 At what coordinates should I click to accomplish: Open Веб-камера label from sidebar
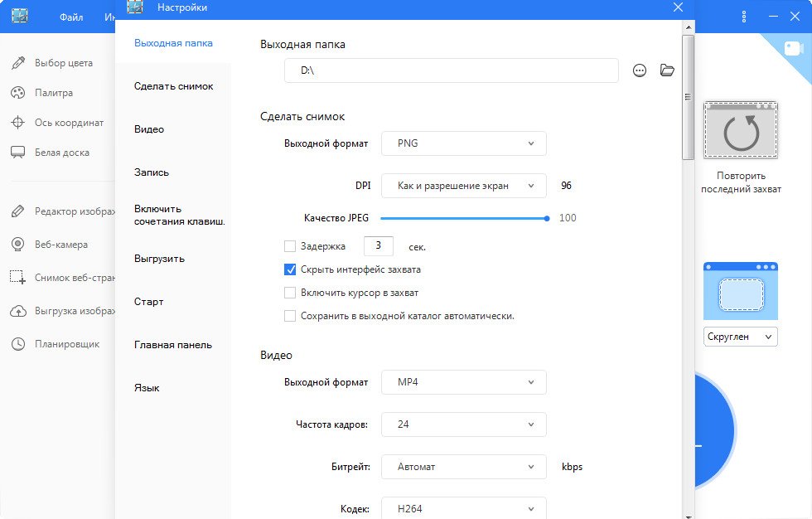point(61,245)
